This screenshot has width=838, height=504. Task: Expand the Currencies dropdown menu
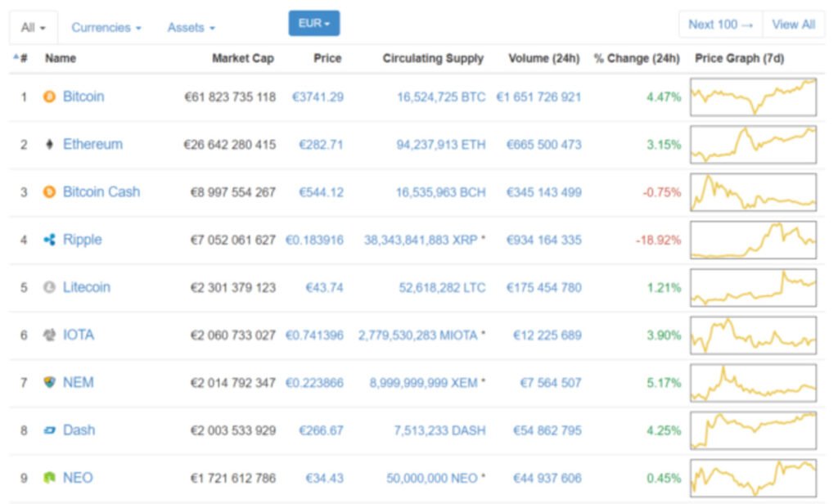coord(106,28)
